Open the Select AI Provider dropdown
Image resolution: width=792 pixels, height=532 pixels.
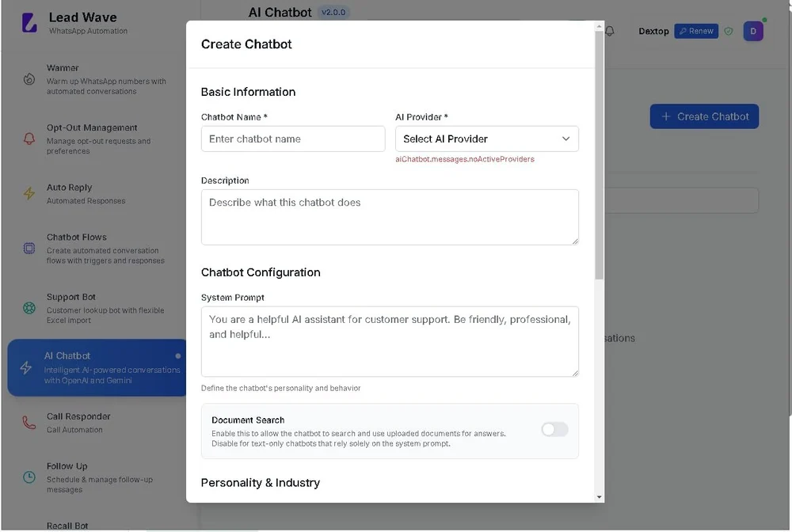pos(486,139)
